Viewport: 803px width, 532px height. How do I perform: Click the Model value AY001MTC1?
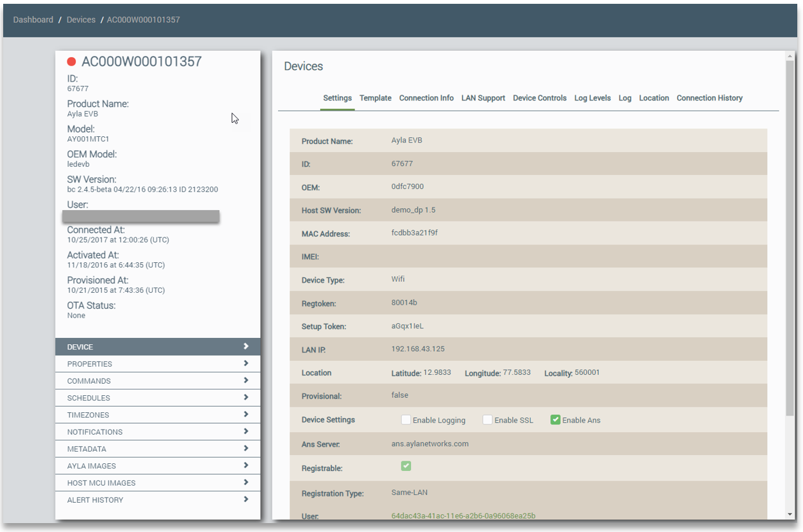[88, 139]
